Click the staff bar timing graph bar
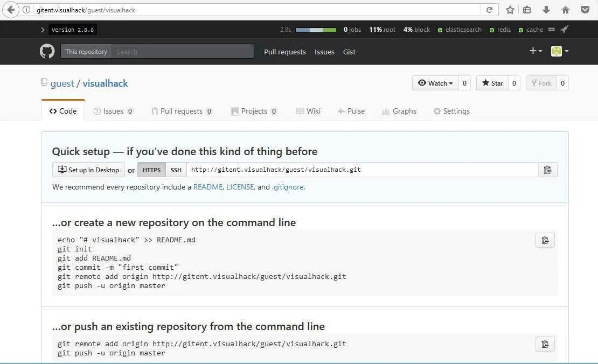The width and height of the screenshot is (598, 364). 316,30
